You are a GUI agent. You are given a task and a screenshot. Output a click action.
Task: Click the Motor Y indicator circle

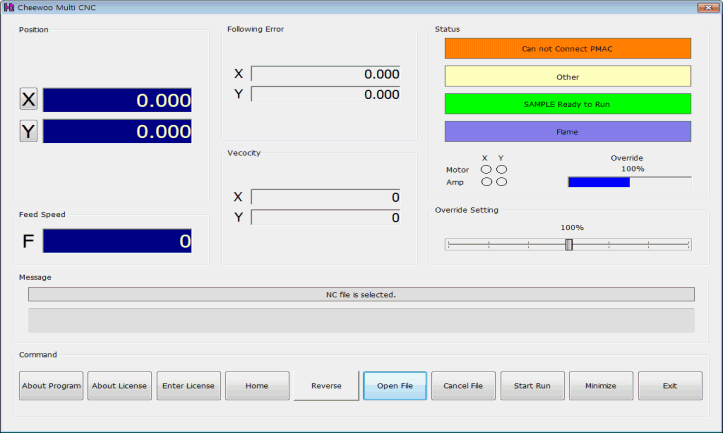tap(501, 170)
